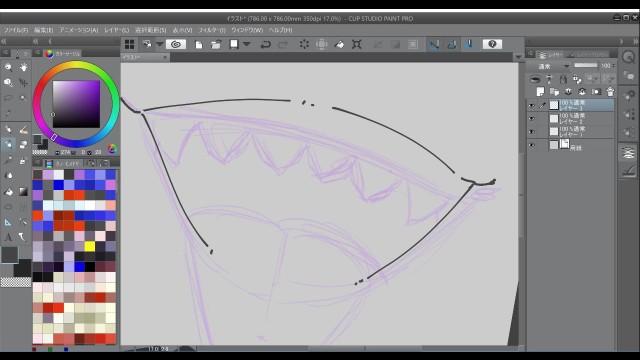
Task: Select the layer 1 entry
Action: click(x=582, y=131)
